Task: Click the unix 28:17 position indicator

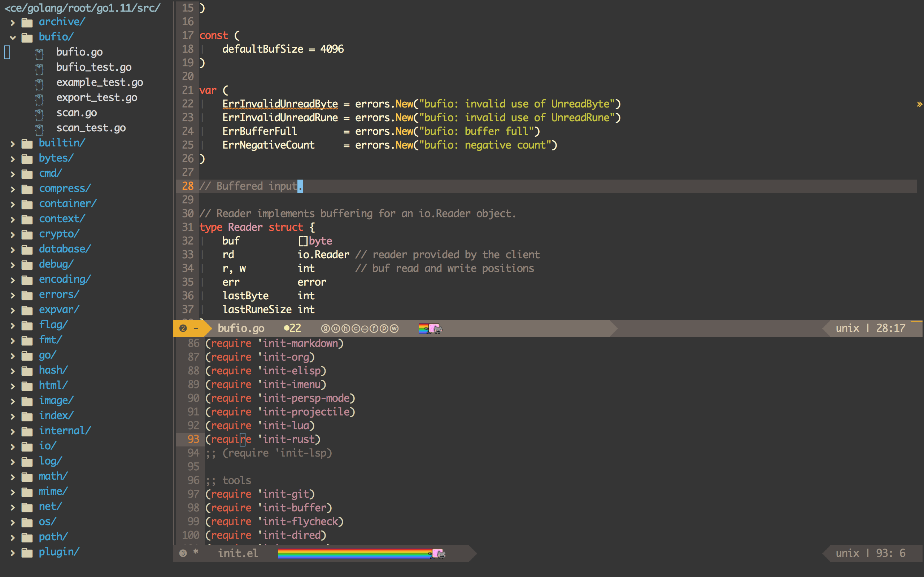Action: 870,328
